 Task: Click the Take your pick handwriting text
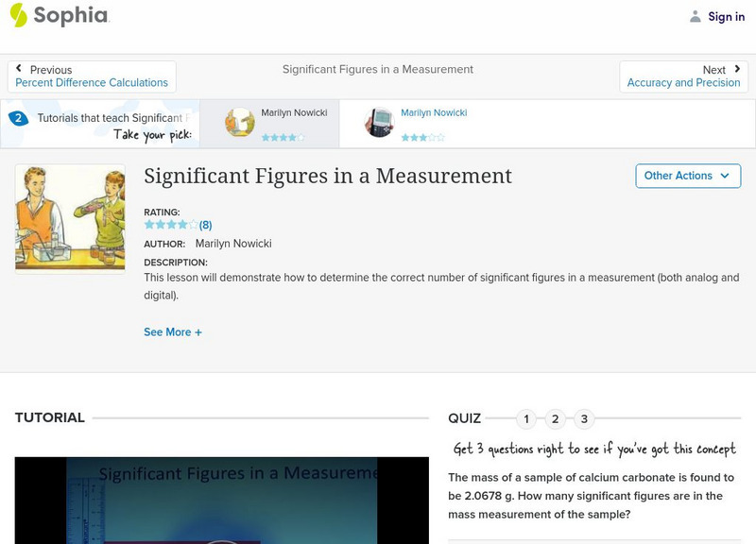153,135
